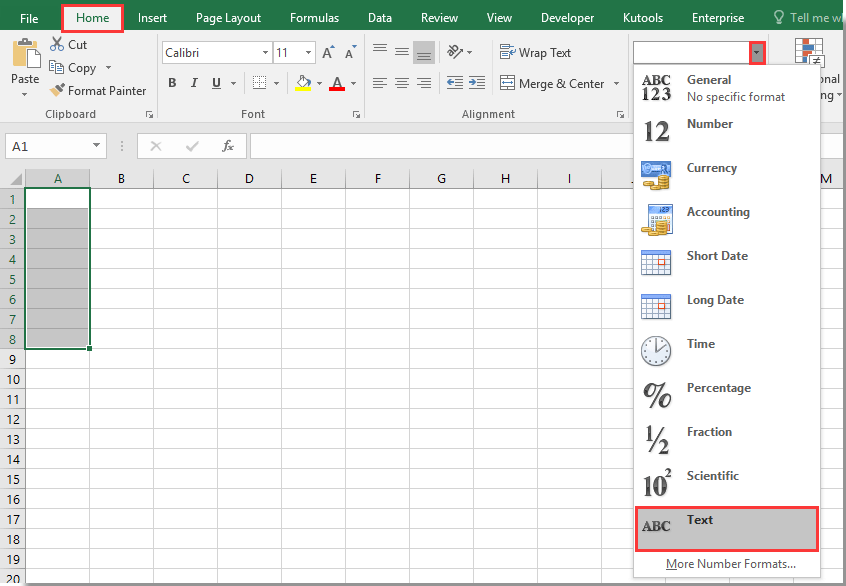Click the Center align icon
Screen dimensions: 846x586
point(401,84)
